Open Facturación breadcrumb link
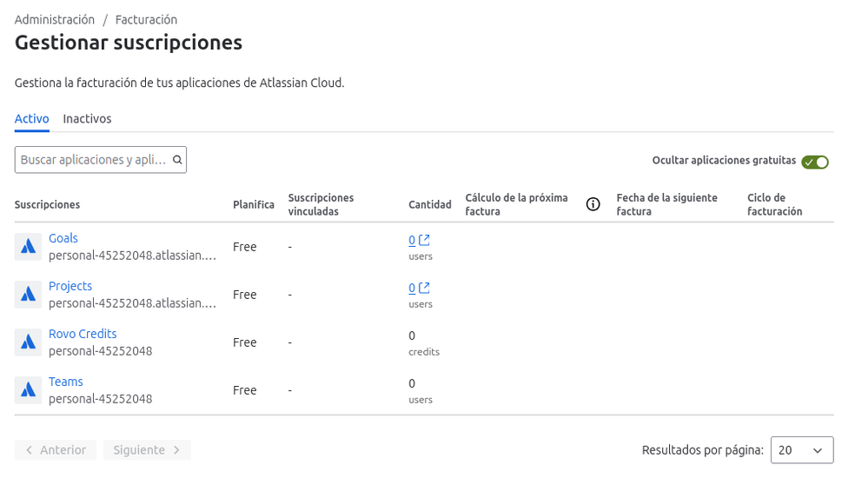 (x=146, y=19)
